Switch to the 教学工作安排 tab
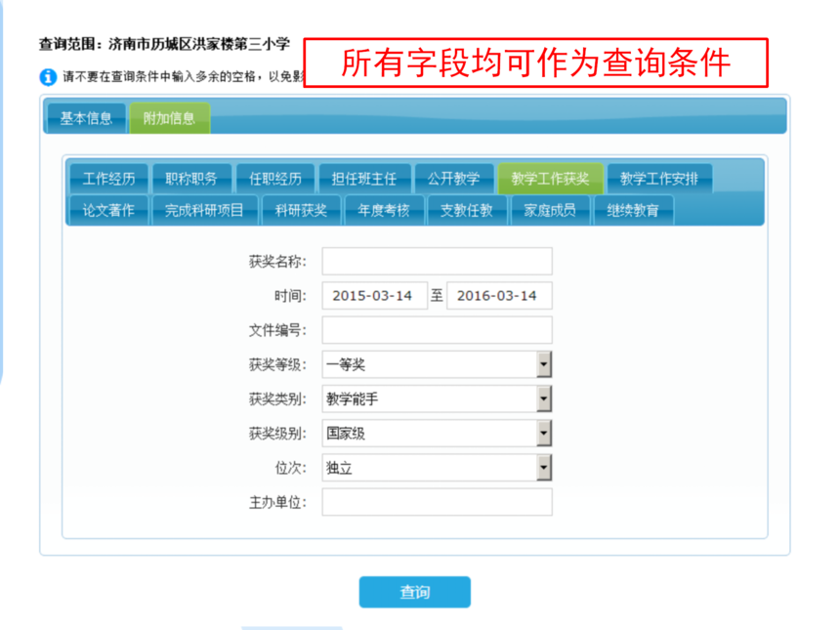Image resolution: width=840 pixels, height=630 pixels. click(x=661, y=178)
